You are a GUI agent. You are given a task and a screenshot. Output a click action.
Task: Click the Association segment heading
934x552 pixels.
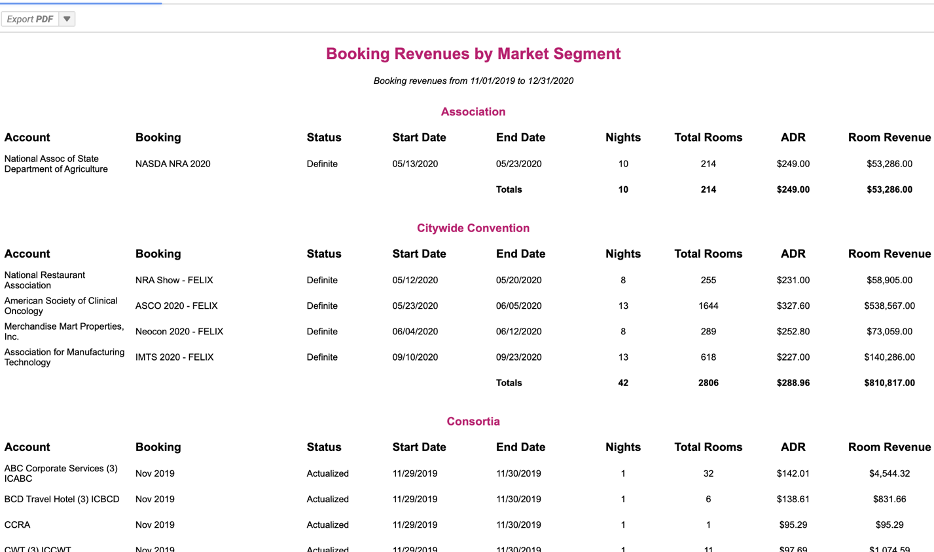473,112
